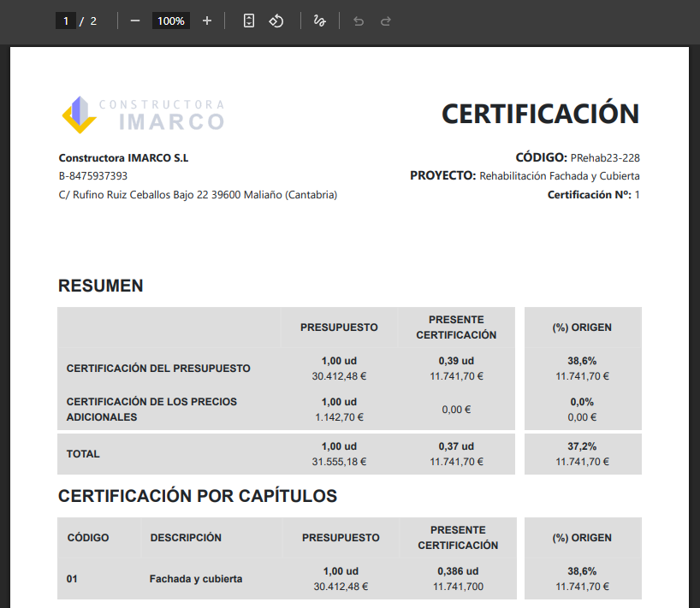Click the 37,2% total origin value
This screenshot has width=700, height=608.
coord(582,446)
